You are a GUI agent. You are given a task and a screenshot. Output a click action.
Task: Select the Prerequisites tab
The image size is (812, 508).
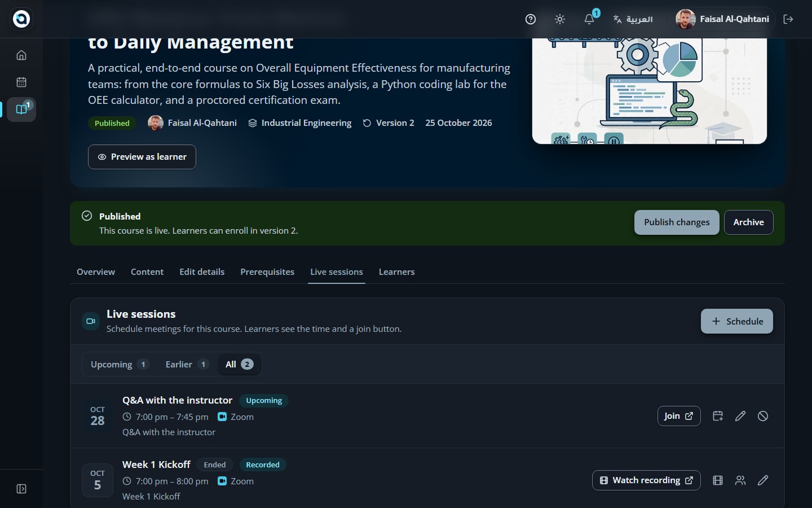[267, 272]
